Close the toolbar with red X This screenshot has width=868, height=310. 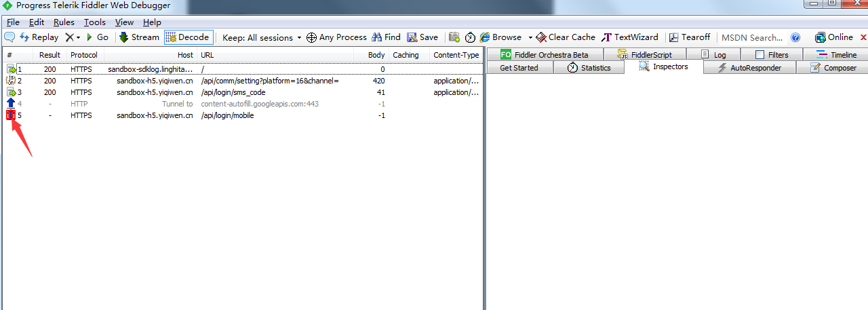click(863, 37)
